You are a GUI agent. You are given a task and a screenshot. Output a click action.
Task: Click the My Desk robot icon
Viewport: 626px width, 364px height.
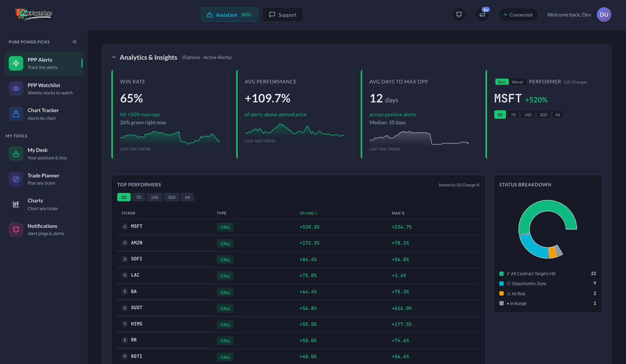tap(16, 154)
